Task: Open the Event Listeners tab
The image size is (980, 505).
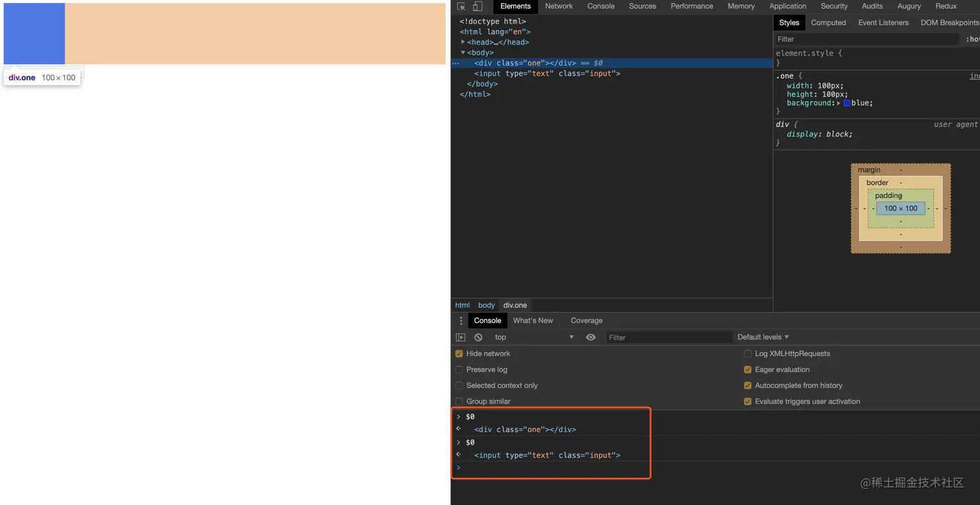Action: (x=883, y=23)
